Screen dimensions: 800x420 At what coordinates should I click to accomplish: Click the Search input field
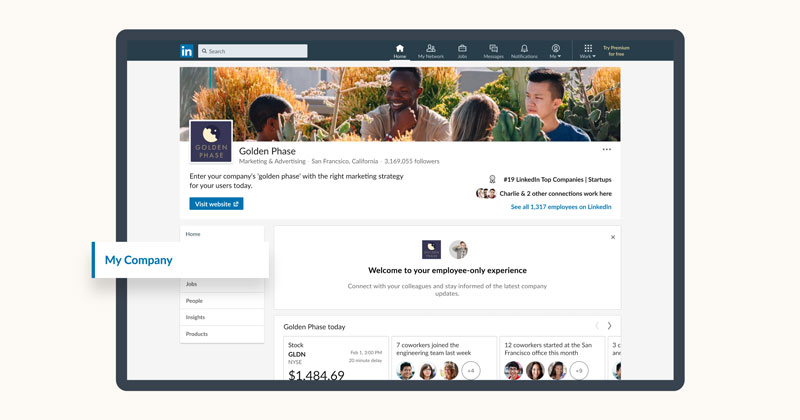click(253, 51)
